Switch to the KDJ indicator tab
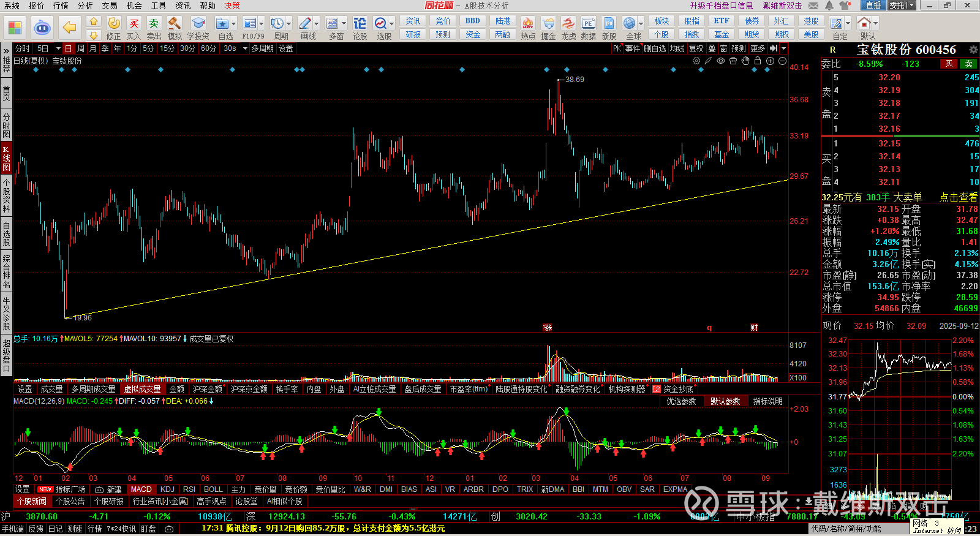Screen dimensions: 980x536 coord(167,489)
